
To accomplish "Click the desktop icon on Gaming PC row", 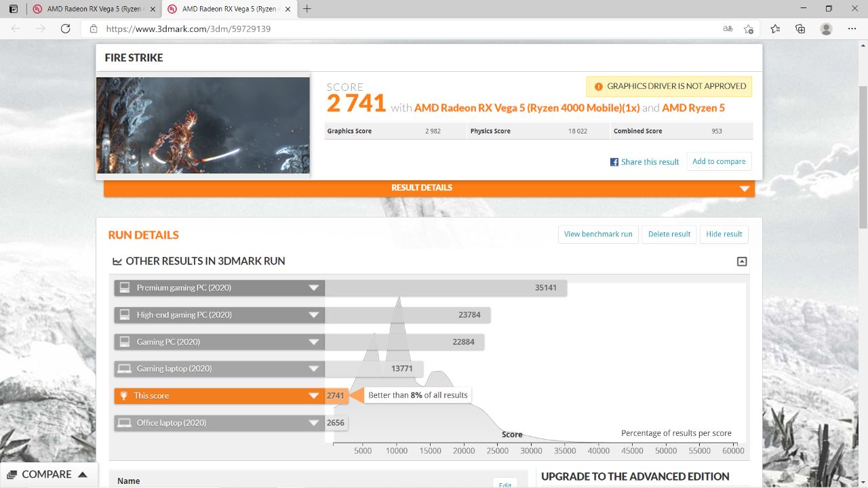I will pyautogui.click(x=124, y=342).
